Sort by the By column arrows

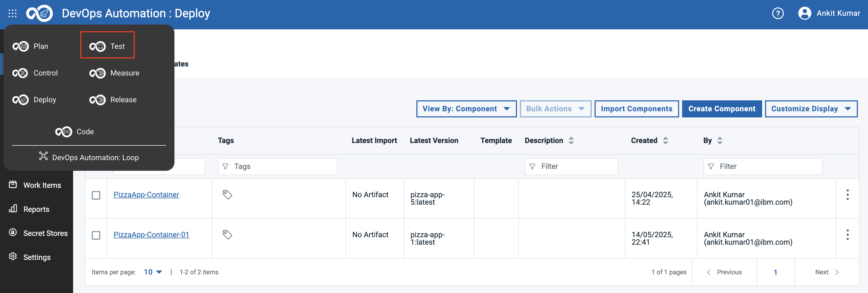[x=720, y=141]
